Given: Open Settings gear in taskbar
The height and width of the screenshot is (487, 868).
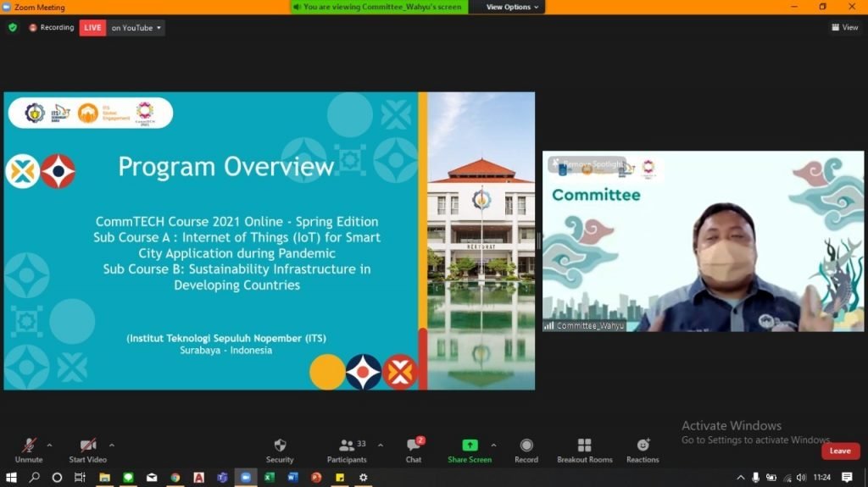Looking at the screenshot, I should tap(363, 477).
